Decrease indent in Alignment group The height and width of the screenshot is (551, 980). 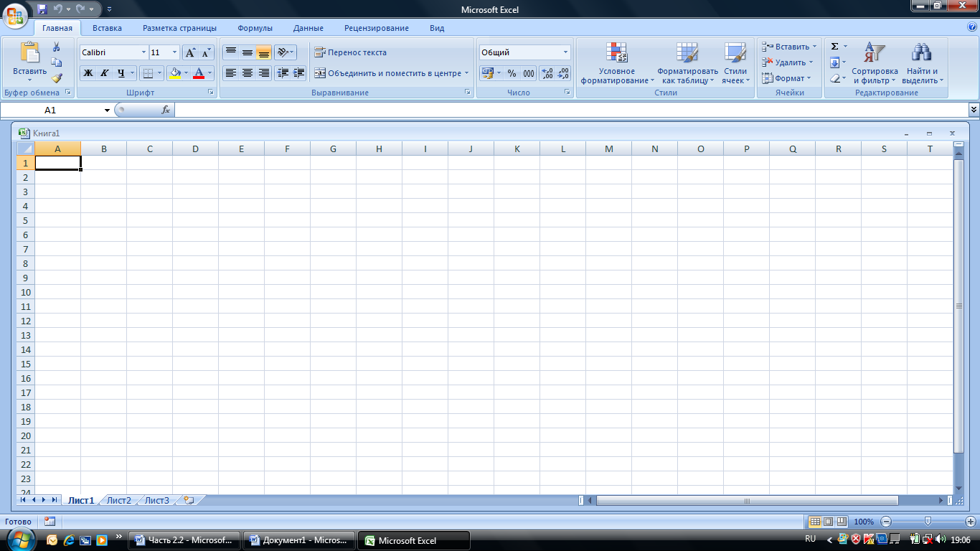pyautogui.click(x=283, y=73)
